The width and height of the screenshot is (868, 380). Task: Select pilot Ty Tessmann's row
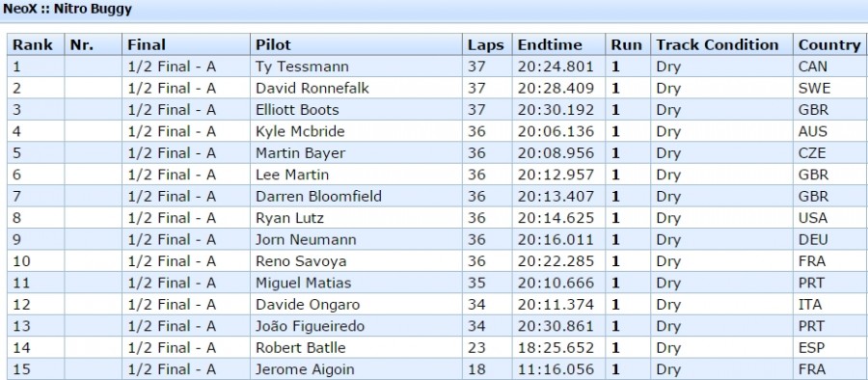coord(437,67)
